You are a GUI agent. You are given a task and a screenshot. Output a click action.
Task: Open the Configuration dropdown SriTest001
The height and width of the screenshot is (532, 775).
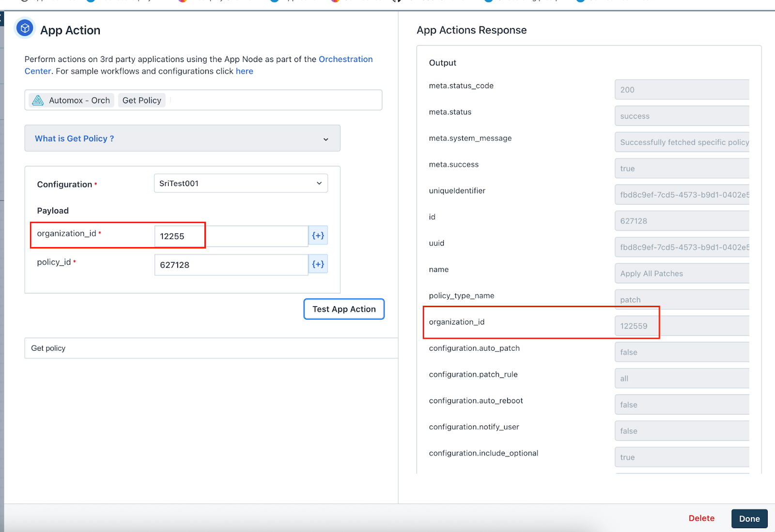click(241, 183)
